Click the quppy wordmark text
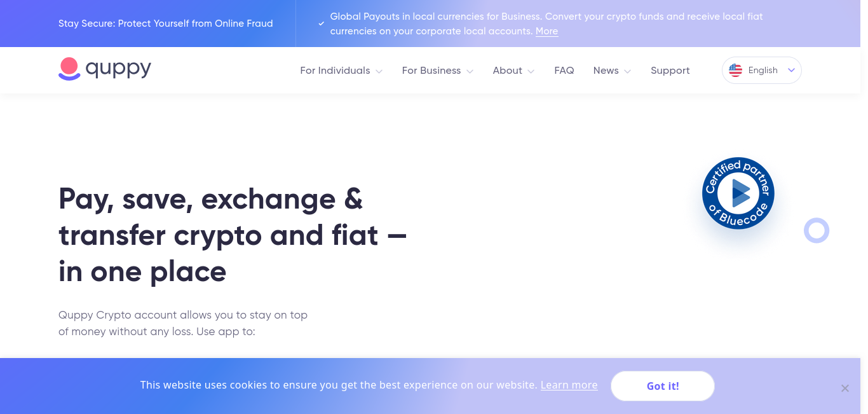The image size is (868, 414). coord(119,69)
